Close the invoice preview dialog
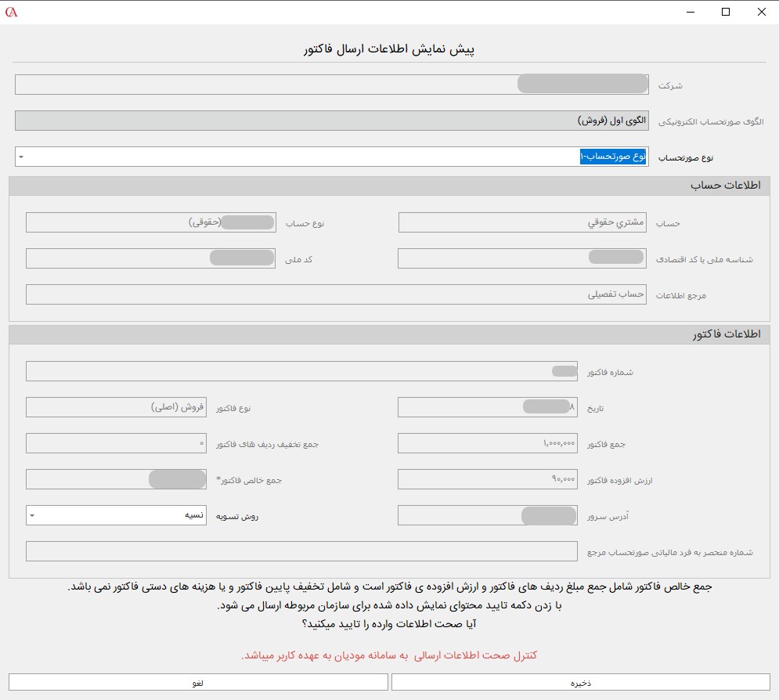779x700 pixels. pos(761,12)
